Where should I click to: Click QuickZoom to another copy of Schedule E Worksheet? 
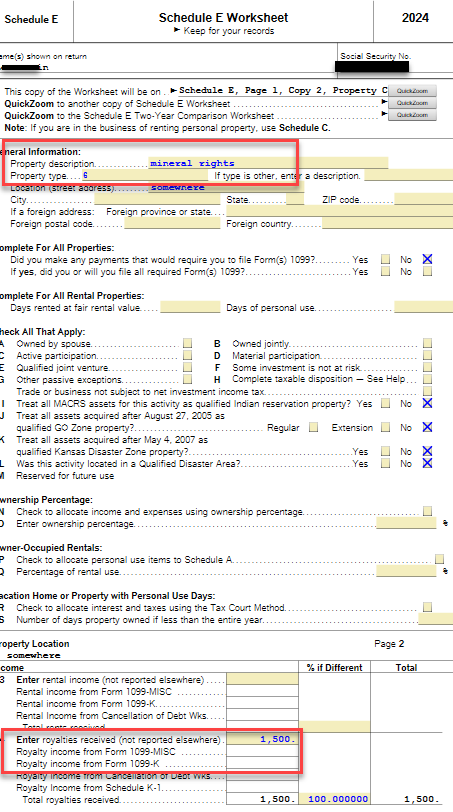(412, 103)
